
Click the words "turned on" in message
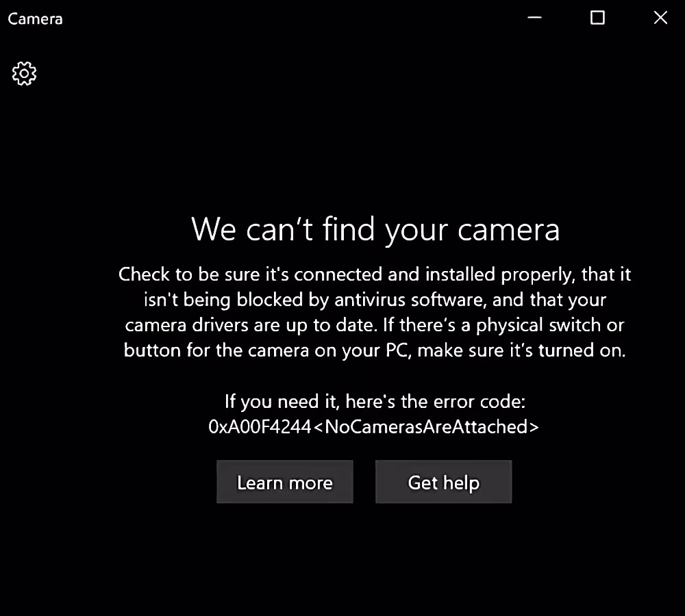582,350
